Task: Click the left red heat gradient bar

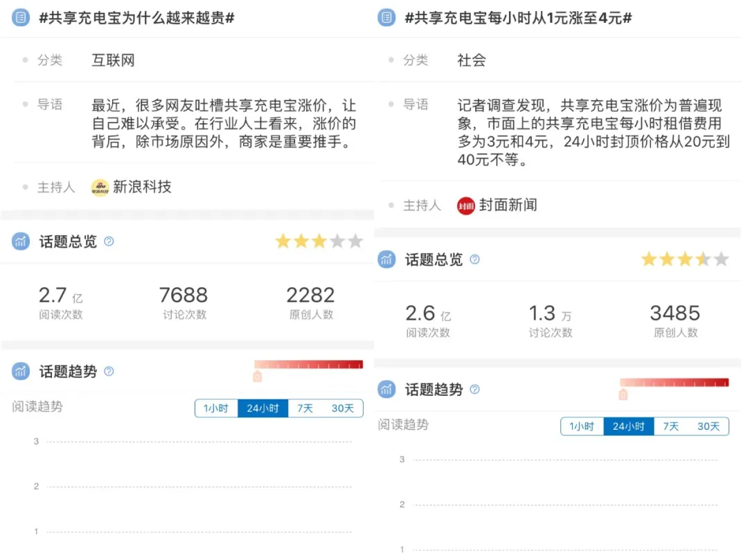Action: 308,365
